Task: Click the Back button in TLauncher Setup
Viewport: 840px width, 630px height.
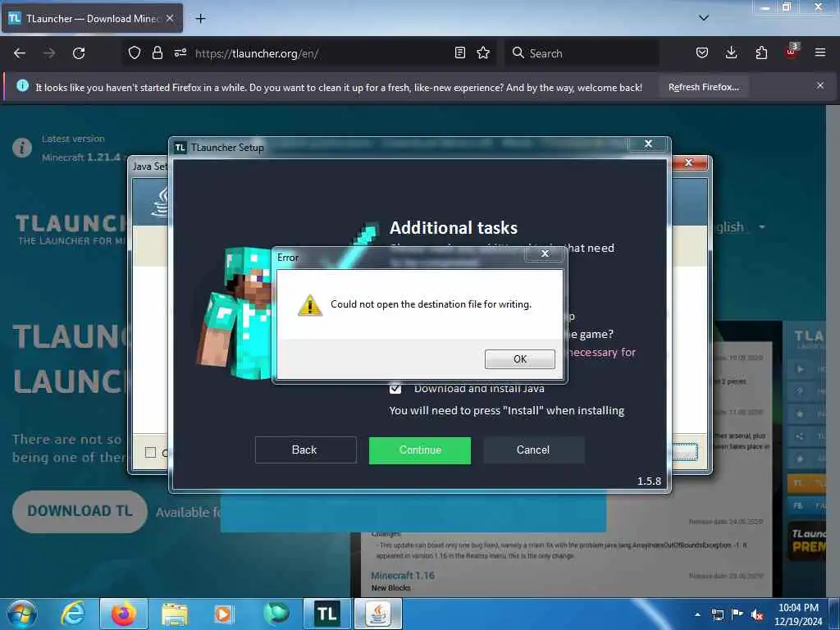Action: pyautogui.click(x=305, y=450)
